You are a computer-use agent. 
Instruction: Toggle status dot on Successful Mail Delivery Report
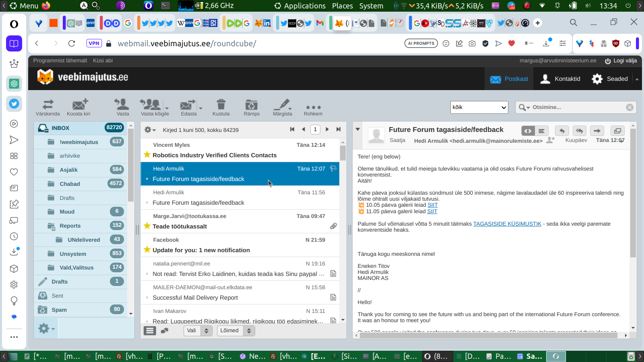pos(147,298)
